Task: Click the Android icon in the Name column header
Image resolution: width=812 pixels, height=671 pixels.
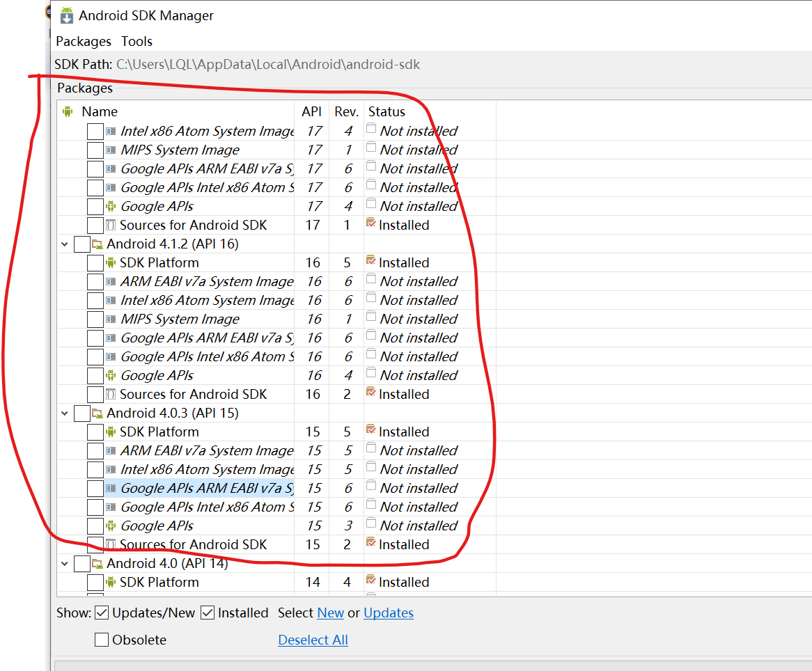Action: tap(68, 111)
